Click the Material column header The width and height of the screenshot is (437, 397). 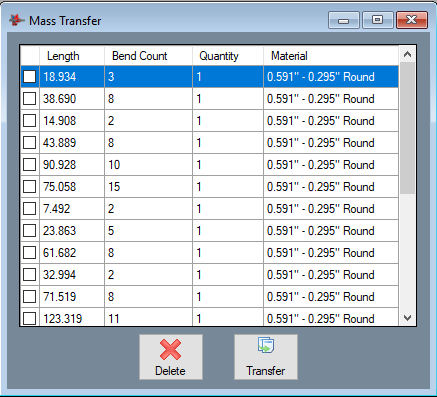pos(331,56)
